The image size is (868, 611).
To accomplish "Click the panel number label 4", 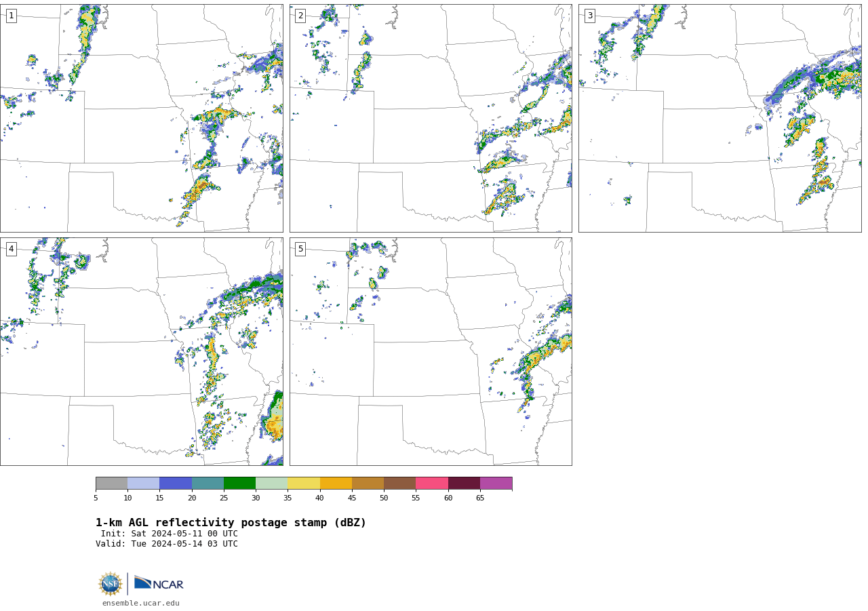I will click(11, 249).
